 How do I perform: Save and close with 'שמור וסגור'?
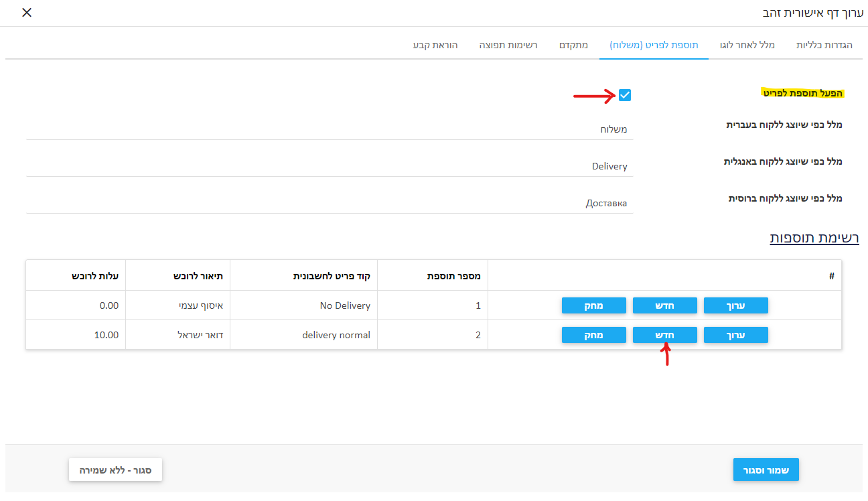click(766, 470)
